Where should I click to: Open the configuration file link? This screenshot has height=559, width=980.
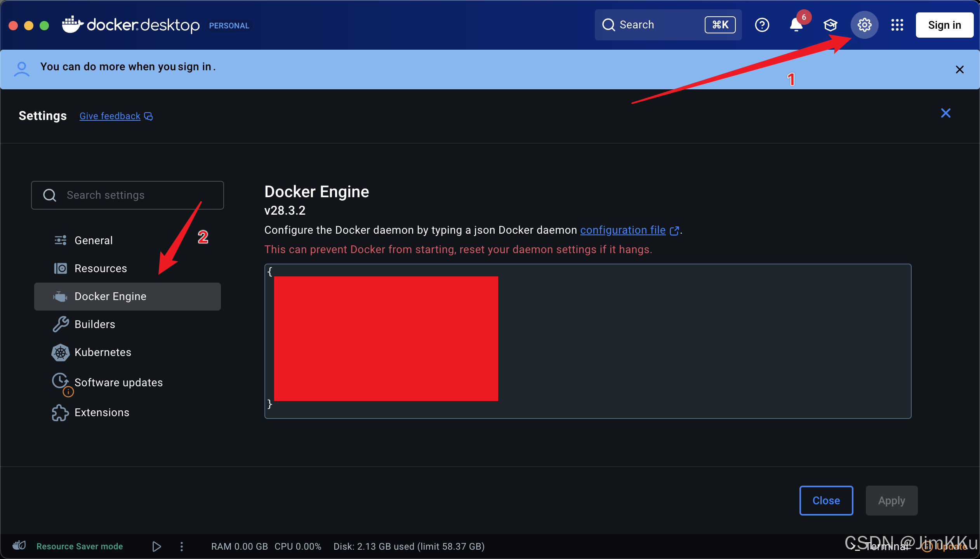pyautogui.click(x=623, y=230)
